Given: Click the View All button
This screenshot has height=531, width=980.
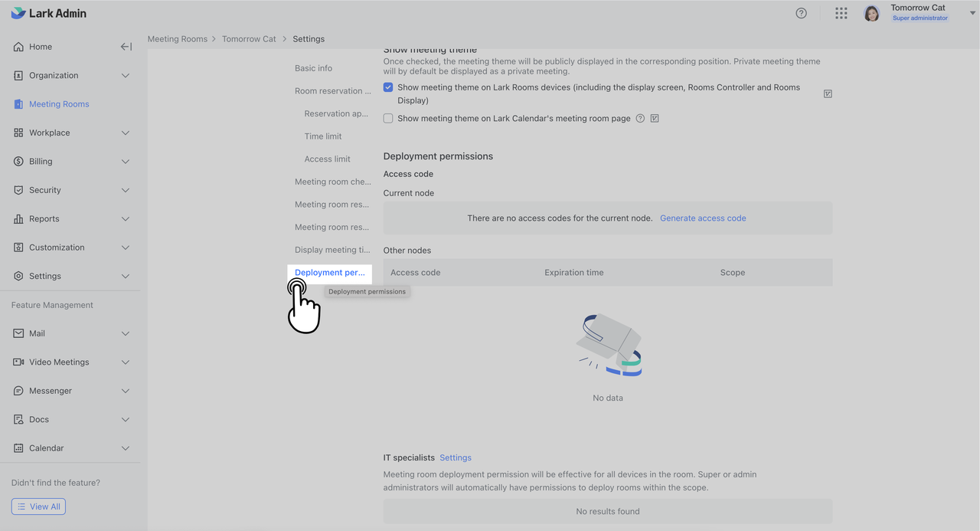Looking at the screenshot, I should click(x=38, y=506).
